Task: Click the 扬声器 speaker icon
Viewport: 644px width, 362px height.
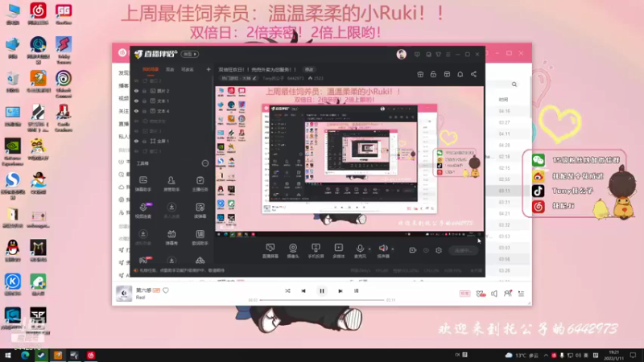Action: (383, 250)
